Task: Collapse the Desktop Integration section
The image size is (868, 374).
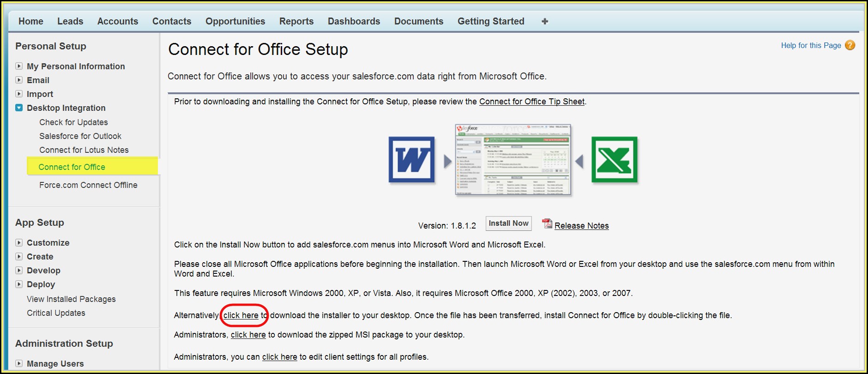Action: tap(19, 108)
